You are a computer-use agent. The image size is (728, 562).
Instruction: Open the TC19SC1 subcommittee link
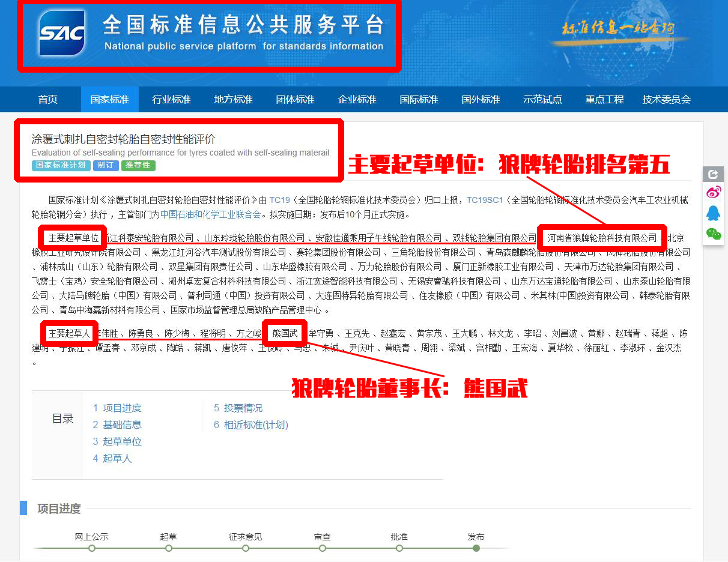point(485,200)
